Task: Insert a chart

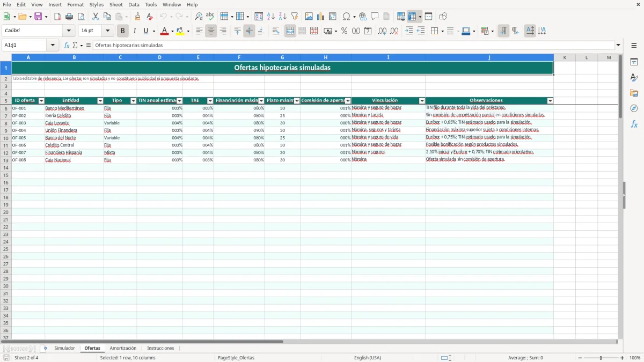Action: click(321, 17)
